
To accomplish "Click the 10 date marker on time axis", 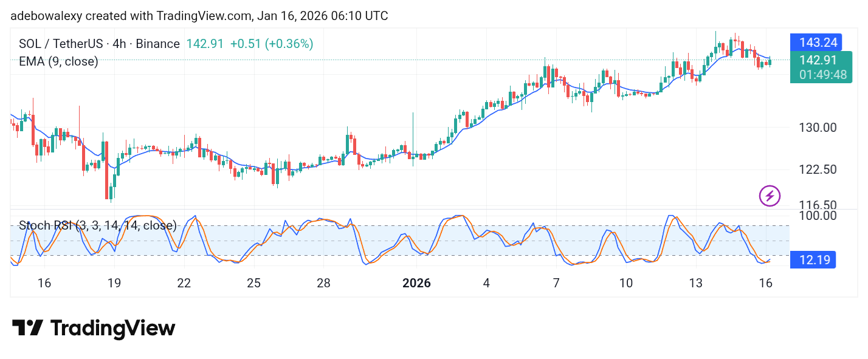I will click(x=626, y=283).
